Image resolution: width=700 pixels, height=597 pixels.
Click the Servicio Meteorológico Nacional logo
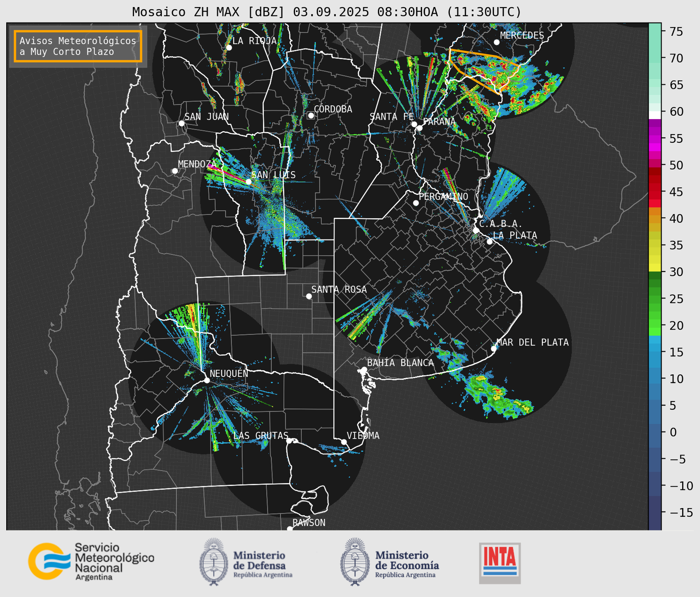pos(91,562)
